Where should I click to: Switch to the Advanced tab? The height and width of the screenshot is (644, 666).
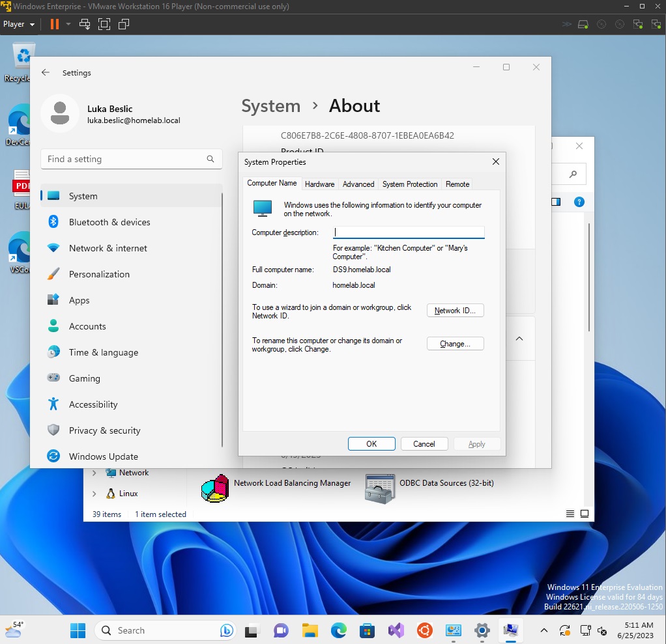358,184
